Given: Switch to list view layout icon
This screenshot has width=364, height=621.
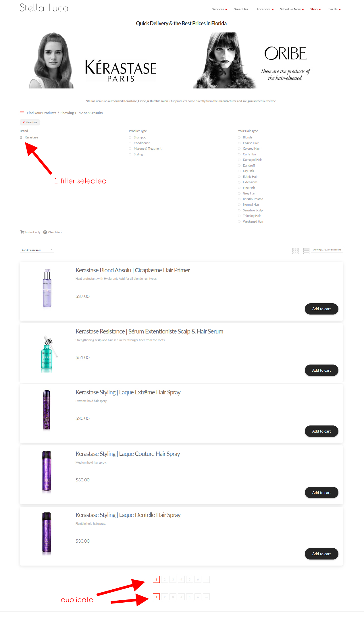Looking at the screenshot, I should [306, 251].
